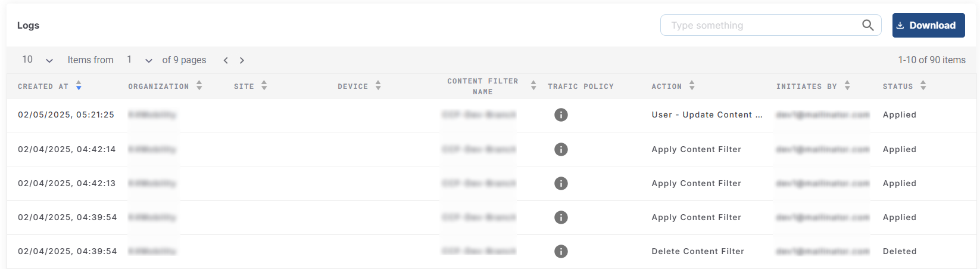Open the page number dropdown

point(139,60)
